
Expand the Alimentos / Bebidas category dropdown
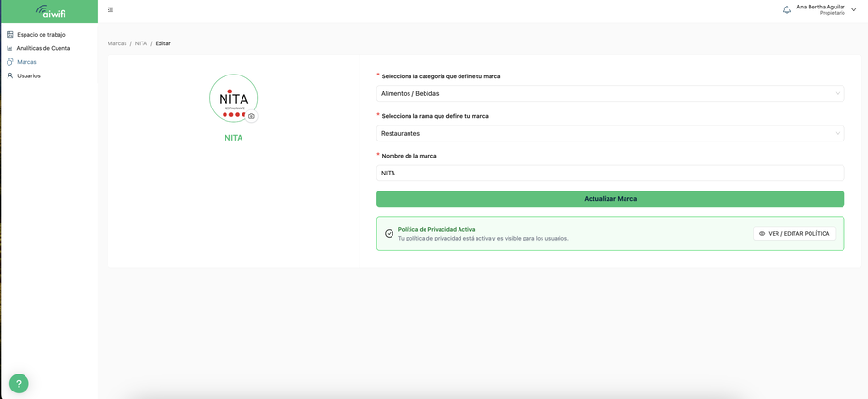click(610, 93)
